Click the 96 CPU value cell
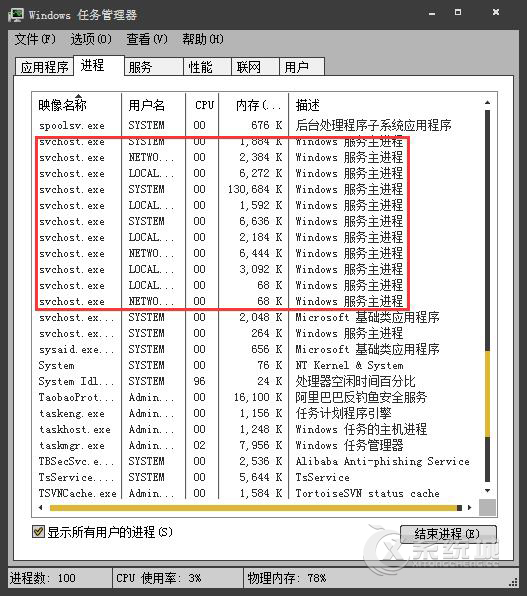 click(x=199, y=381)
